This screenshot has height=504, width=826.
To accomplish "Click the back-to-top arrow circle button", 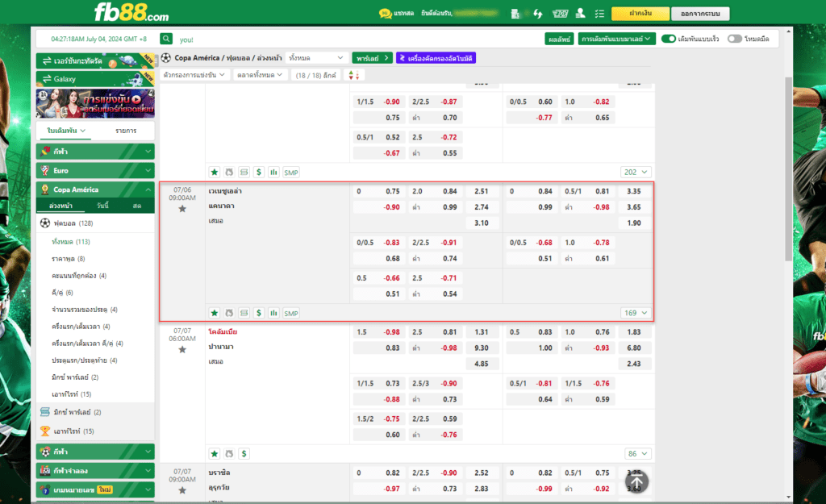I will (x=636, y=482).
